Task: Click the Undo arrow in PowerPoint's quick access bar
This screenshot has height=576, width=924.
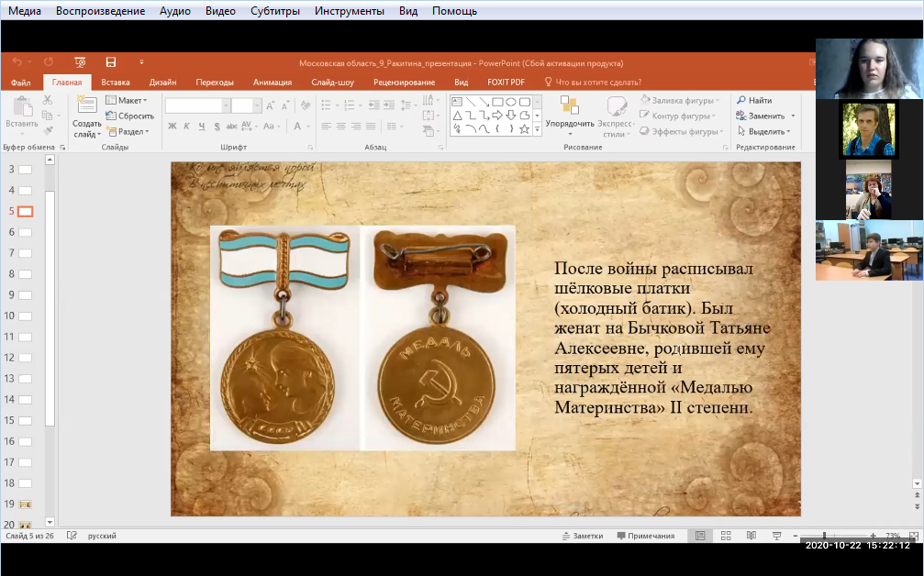Action: (x=17, y=61)
